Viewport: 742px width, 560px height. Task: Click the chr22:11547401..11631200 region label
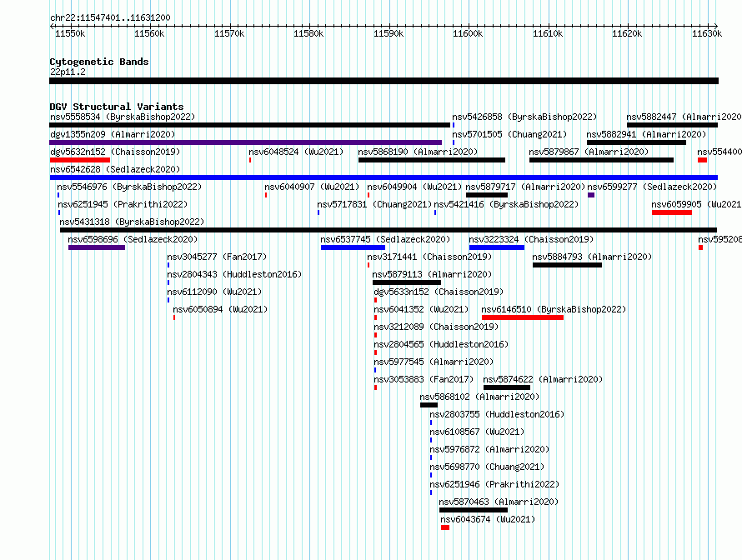click(x=110, y=17)
